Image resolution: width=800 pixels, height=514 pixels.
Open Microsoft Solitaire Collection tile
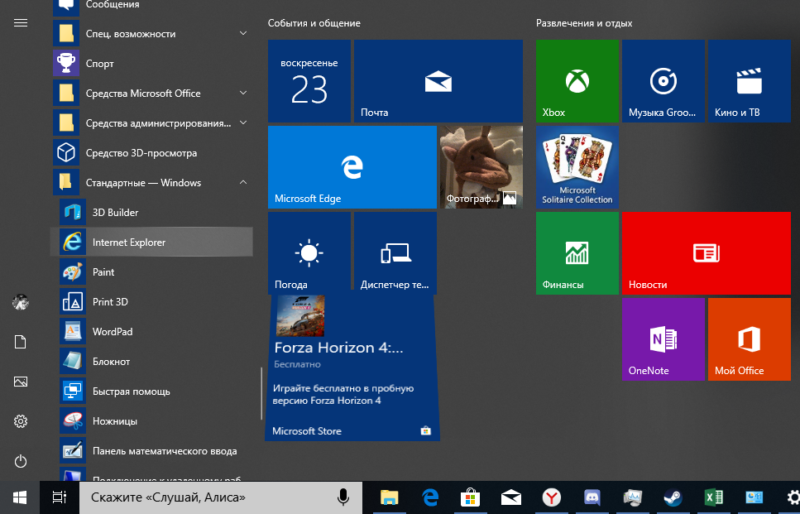(577, 167)
